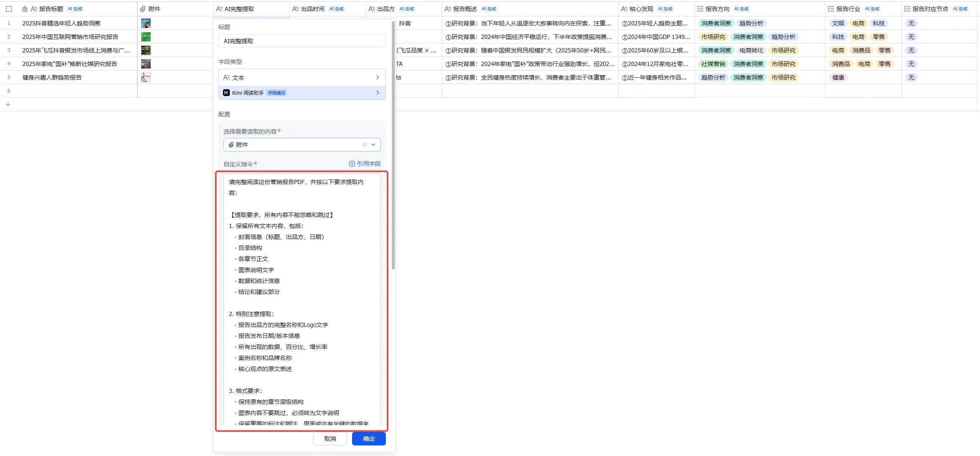Viewport: 980px width, 456px height.
Task: Click the 取消 button to cancel
Action: click(330, 439)
